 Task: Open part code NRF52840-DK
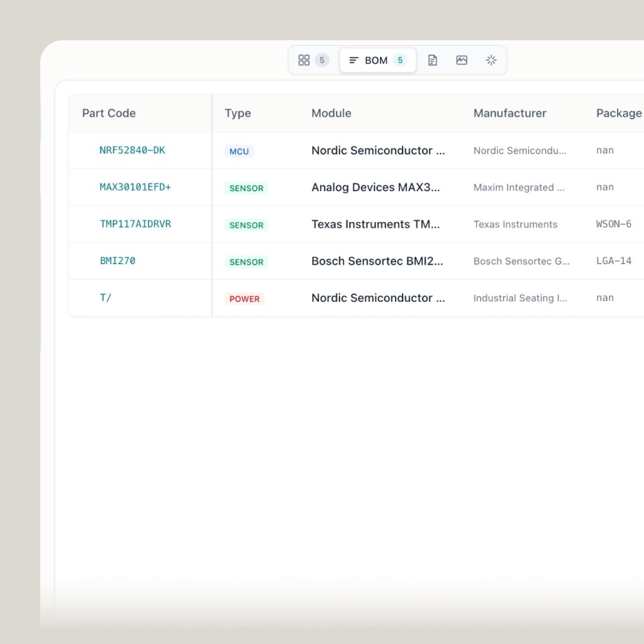pyautogui.click(x=132, y=150)
